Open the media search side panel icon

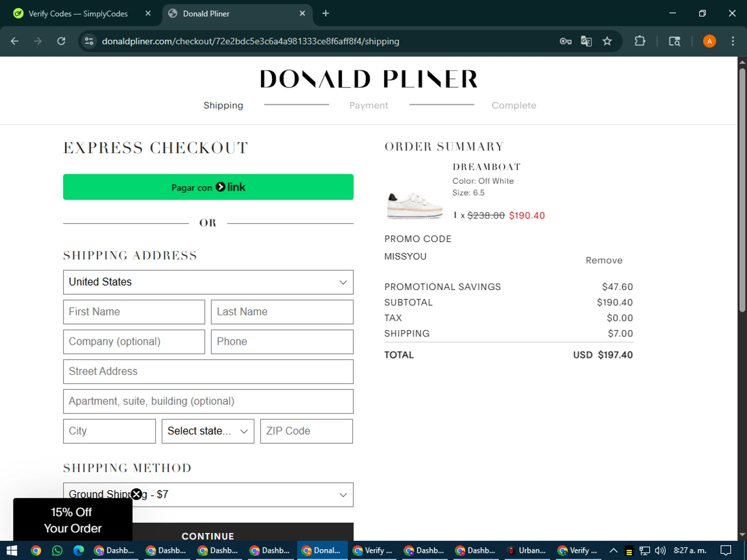click(x=674, y=41)
